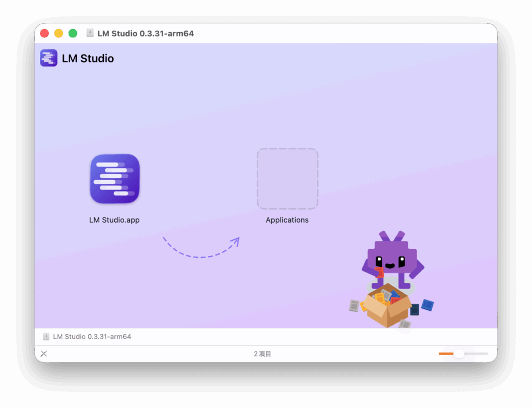This screenshot has height=408, width=532.
Task: Click the dashed Applications folder placeholder
Action: point(287,179)
